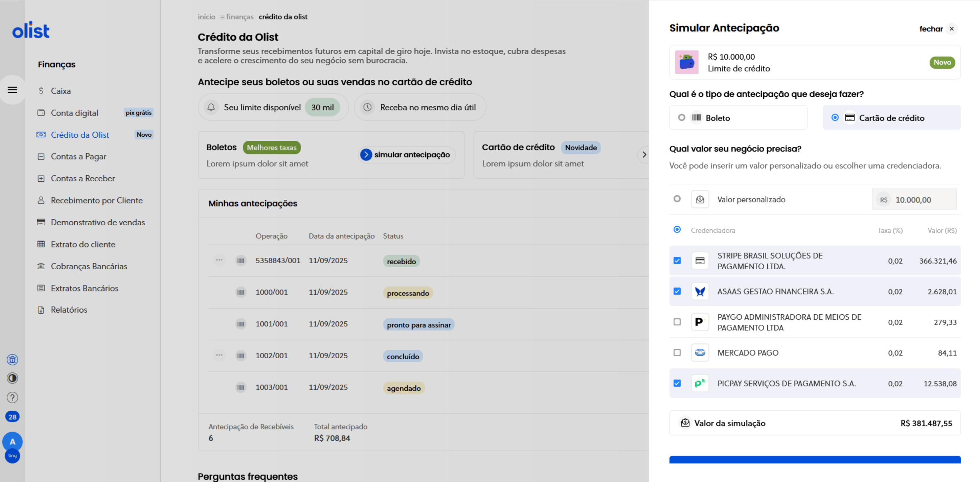This screenshot has height=482, width=980.
Task: Open the bug report icon in left rail
Action: pos(13,360)
